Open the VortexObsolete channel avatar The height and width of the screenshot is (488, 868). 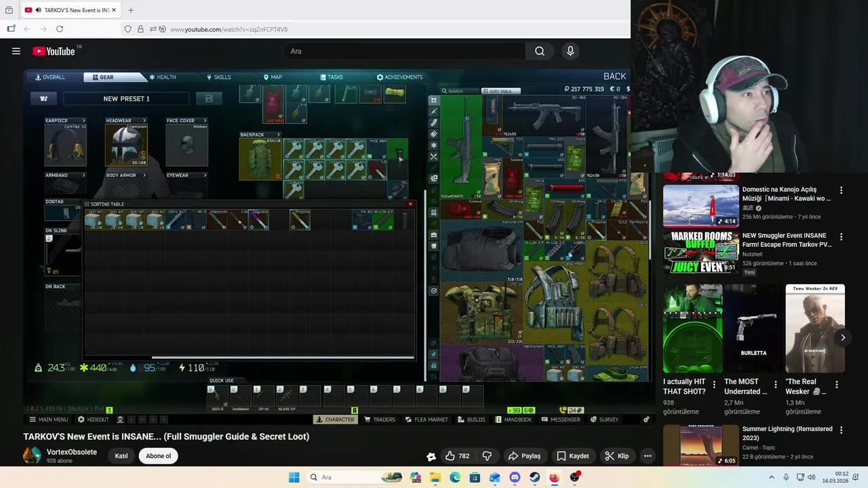pos(32,455)
